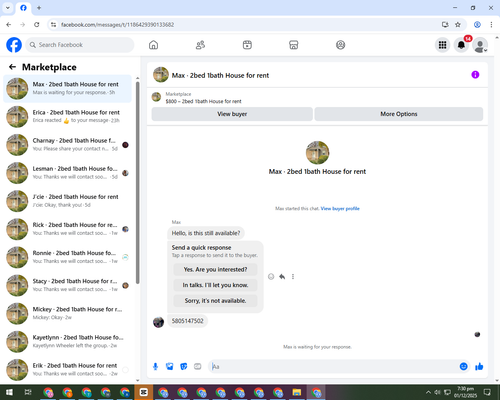
Task: Open Windows notification center icon
Action: pyautogui.click(x=487, y=392)
